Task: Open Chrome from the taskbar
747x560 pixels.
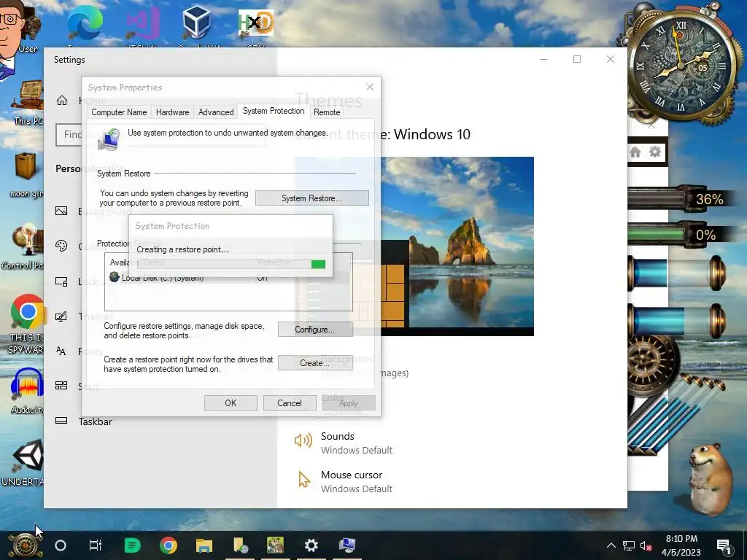Action: [x=169, y=545]
